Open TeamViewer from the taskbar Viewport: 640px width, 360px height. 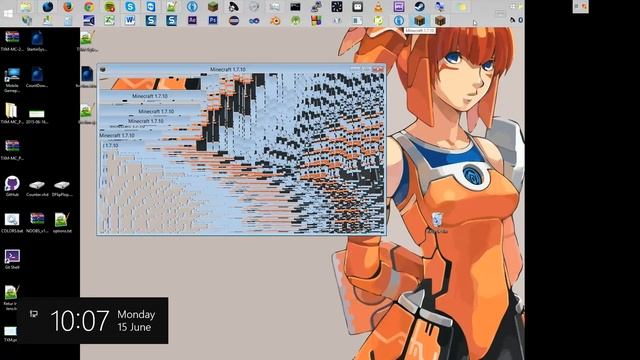(151, 7)
